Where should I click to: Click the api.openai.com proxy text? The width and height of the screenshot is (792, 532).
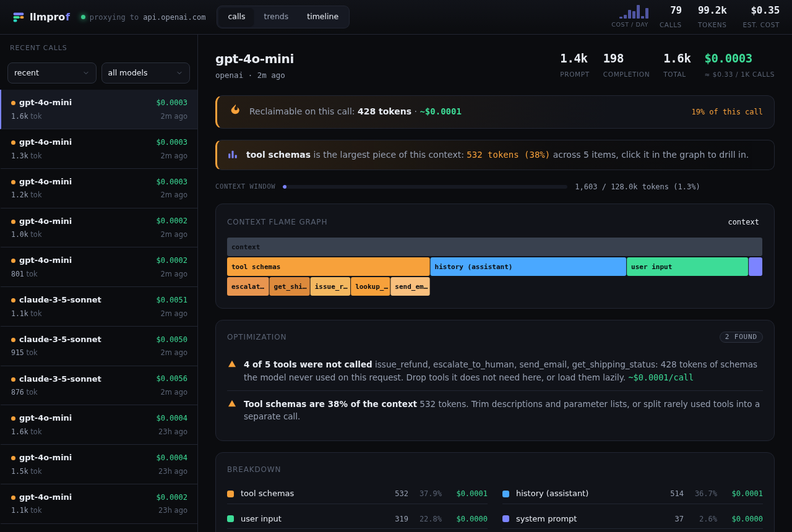tap(174, 17)
